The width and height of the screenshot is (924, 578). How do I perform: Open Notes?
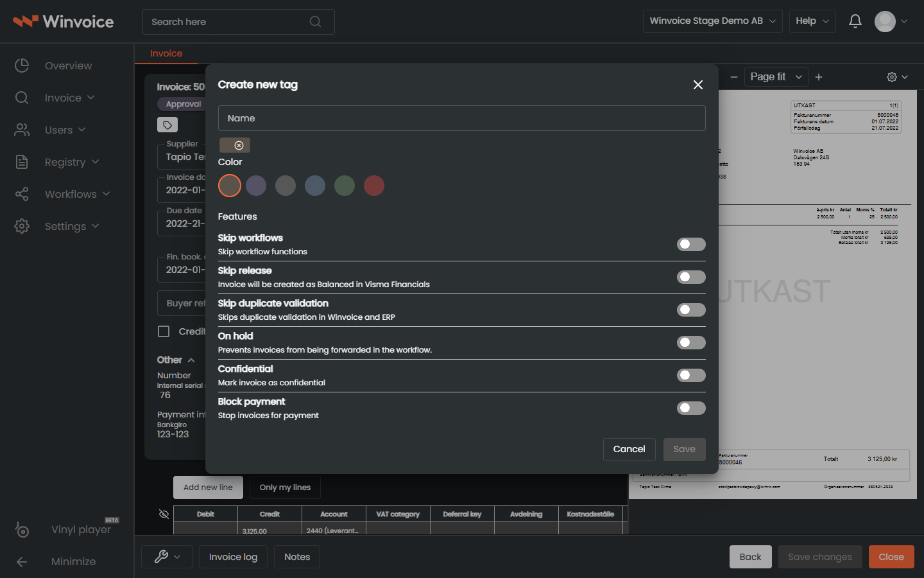point(297,557)
